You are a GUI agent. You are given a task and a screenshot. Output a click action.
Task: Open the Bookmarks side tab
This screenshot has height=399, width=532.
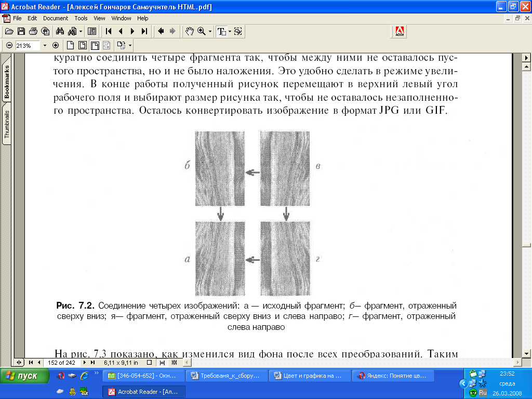coord(7,82)
